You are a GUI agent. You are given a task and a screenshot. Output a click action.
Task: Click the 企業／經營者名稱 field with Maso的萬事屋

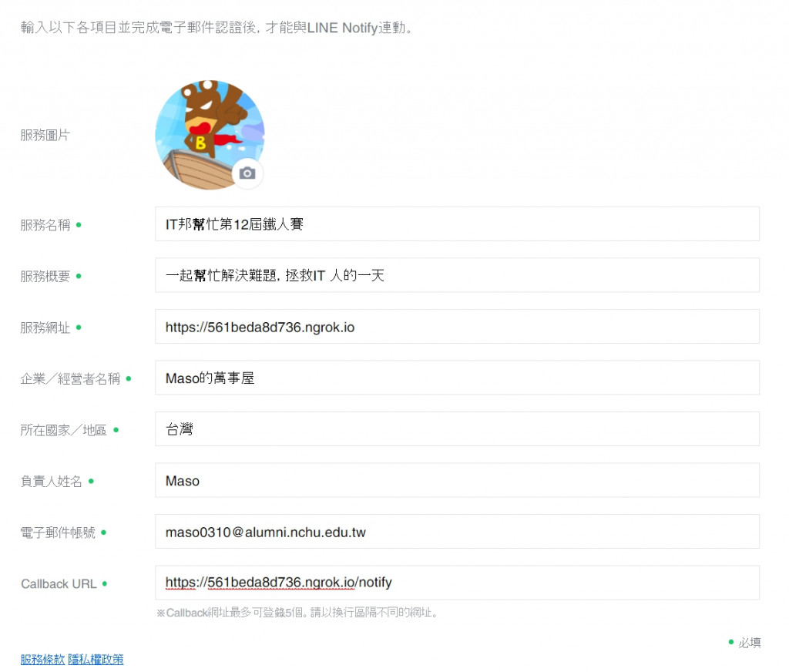457,378
